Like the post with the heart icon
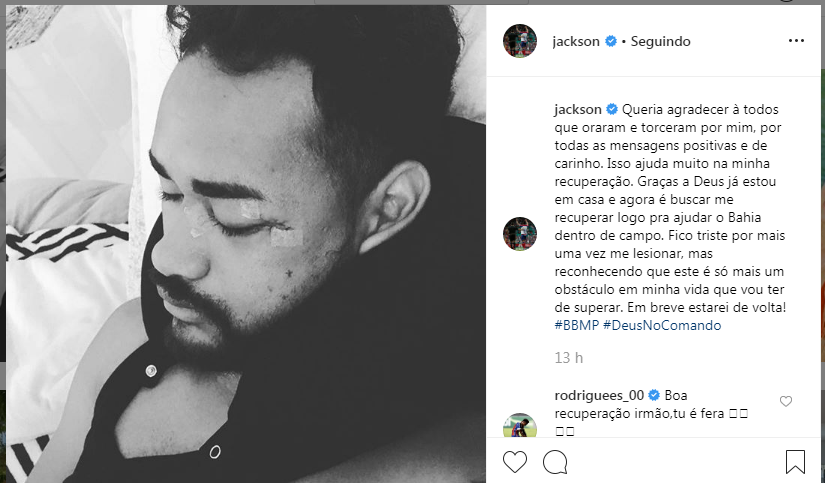 pyautogui.click(x=515, y=462)
